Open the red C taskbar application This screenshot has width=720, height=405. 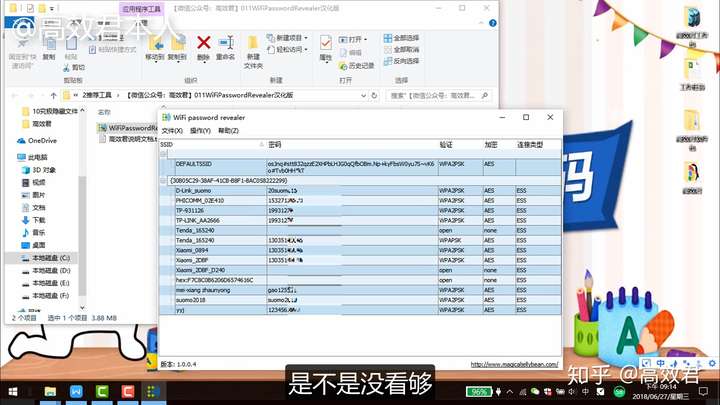coord(128,392)
